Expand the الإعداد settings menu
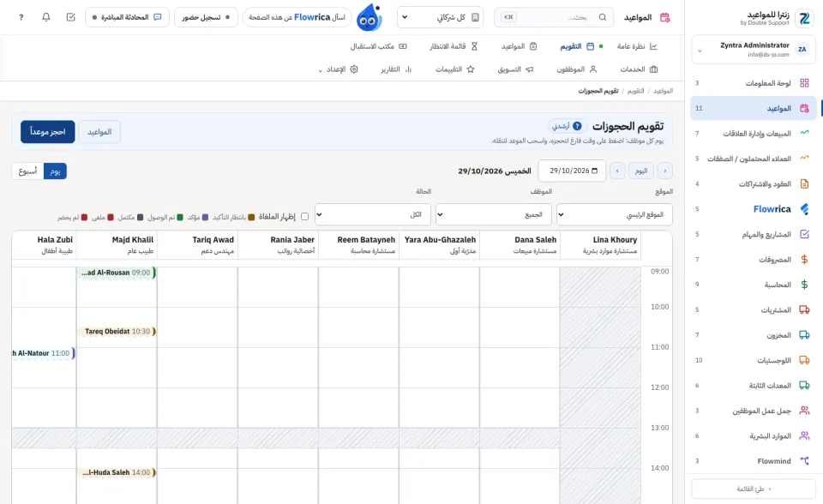823x504 pixels. pos(338,69)
